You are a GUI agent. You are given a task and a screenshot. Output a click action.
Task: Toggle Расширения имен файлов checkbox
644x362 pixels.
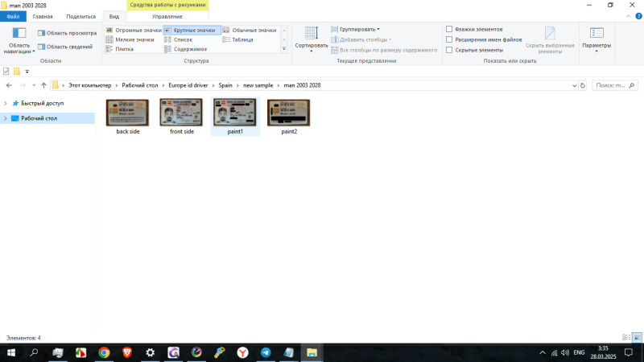(x=449, y=39)
